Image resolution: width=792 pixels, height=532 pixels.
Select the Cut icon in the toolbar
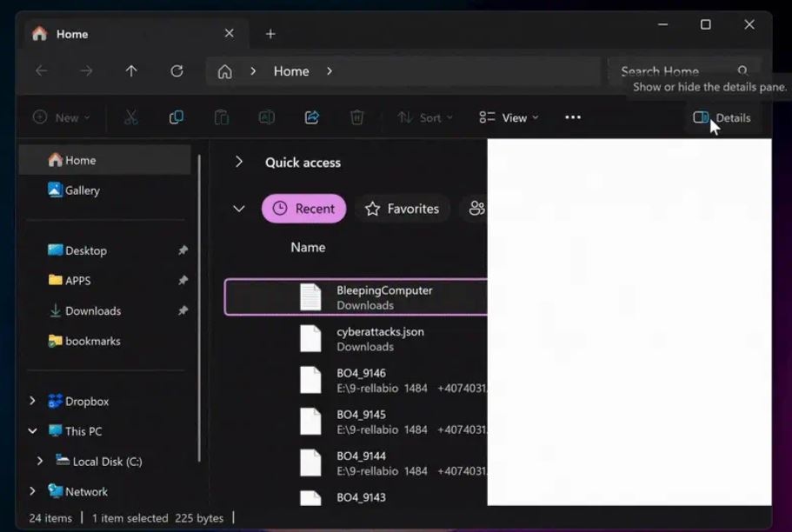[x=131, y=116]
